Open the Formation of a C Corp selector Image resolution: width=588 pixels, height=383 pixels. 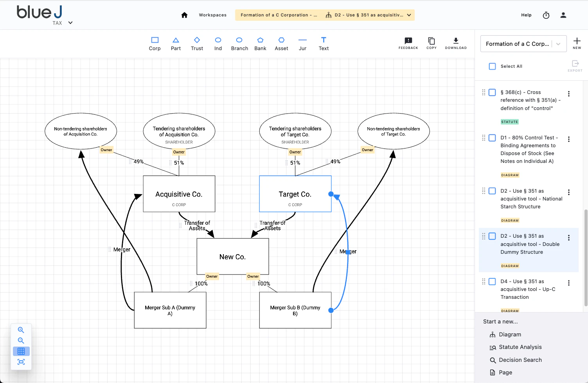coord(523,44)
